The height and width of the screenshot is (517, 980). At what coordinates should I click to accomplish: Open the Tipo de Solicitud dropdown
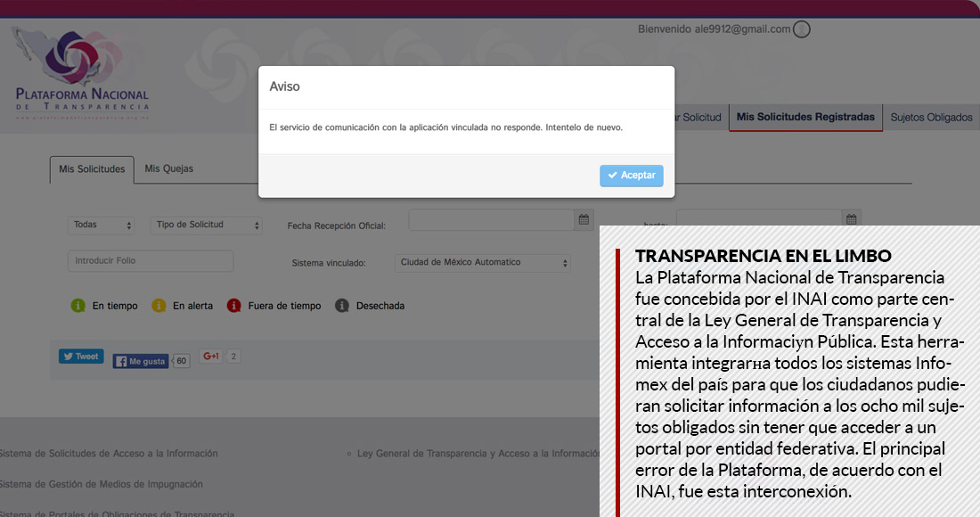coord(206,226)
